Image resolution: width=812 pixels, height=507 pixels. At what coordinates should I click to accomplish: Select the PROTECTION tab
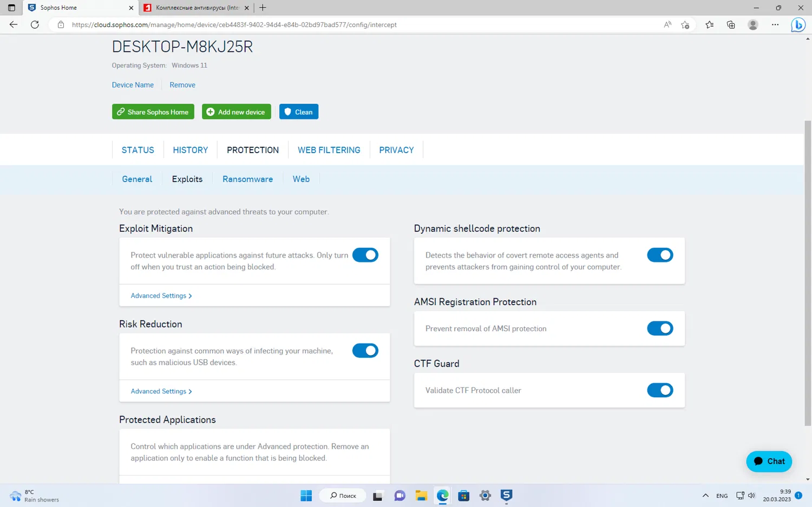point(253,150)
